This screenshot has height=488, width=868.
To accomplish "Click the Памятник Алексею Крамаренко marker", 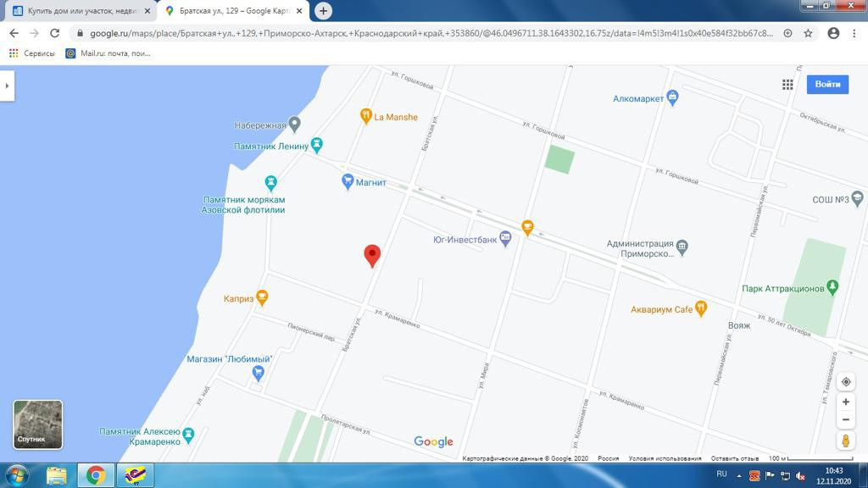I will 188,435.
